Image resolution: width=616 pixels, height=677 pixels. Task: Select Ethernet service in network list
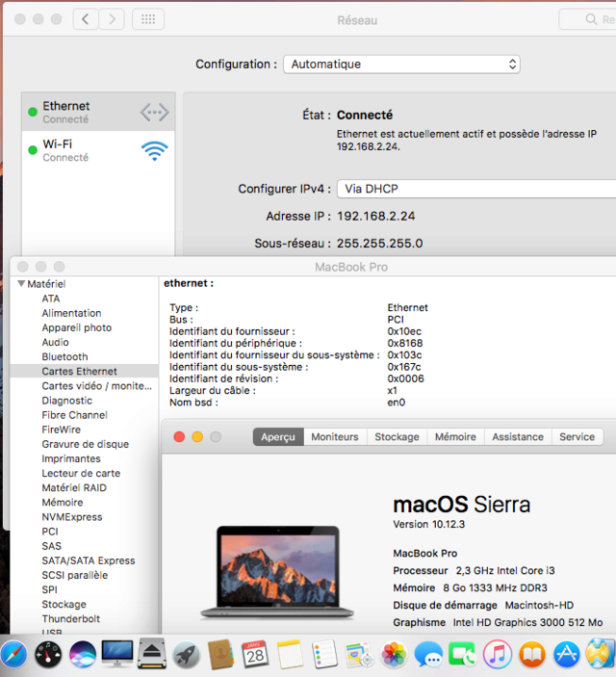point(98,112)
